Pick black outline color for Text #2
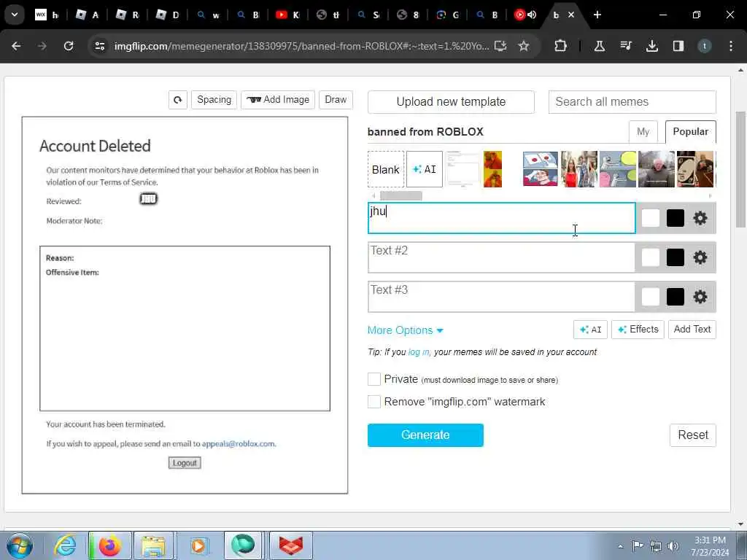 (675, 257)
